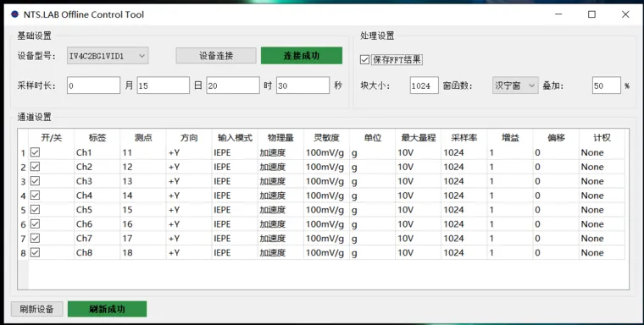The image size is (644, 325).
Task: Click the 开/关 column header
Action: click(x=52, y=138)
